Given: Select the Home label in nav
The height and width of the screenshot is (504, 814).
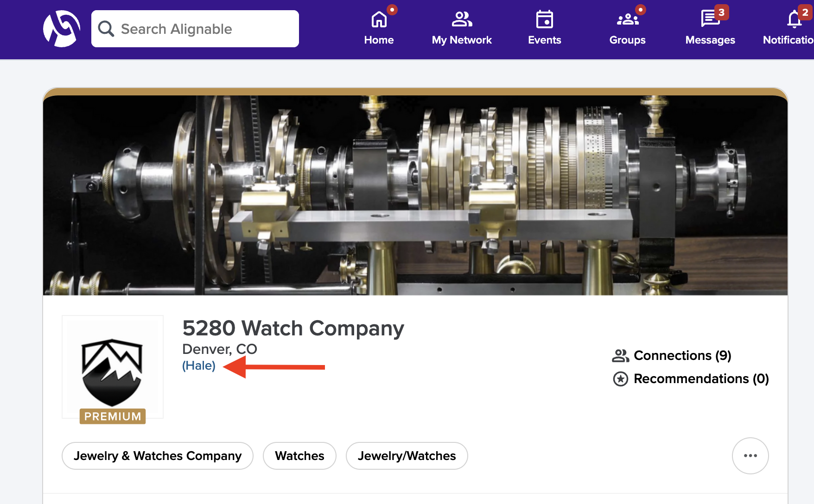Looking at the screenshot, I should click(x=379, y=40).
